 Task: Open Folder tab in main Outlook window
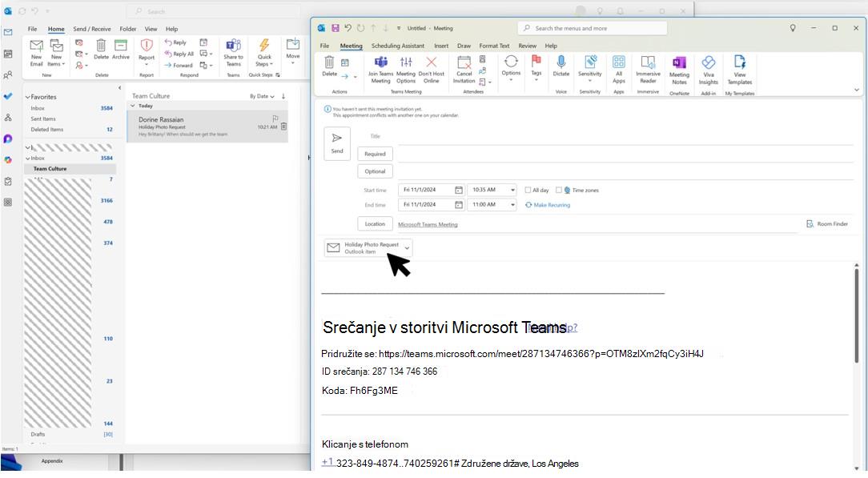[x=128, y=29]
